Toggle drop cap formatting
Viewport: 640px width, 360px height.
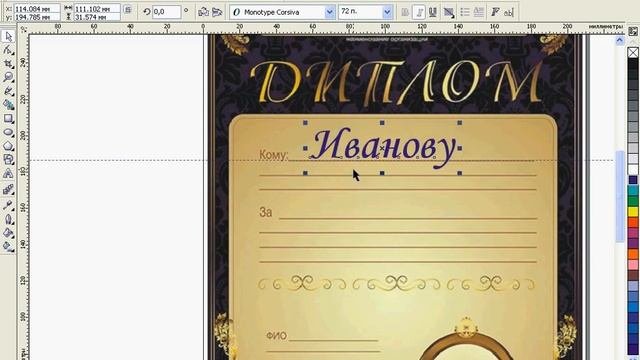tap(479, 12)
